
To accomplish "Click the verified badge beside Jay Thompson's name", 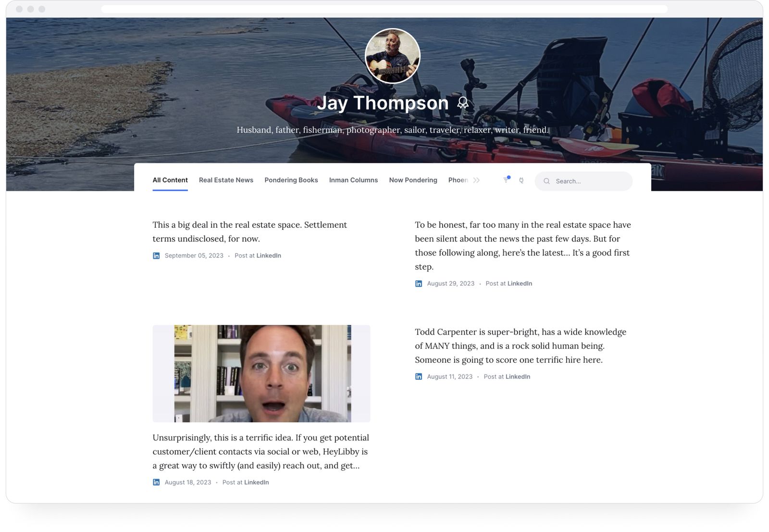I will pos(463,102).
